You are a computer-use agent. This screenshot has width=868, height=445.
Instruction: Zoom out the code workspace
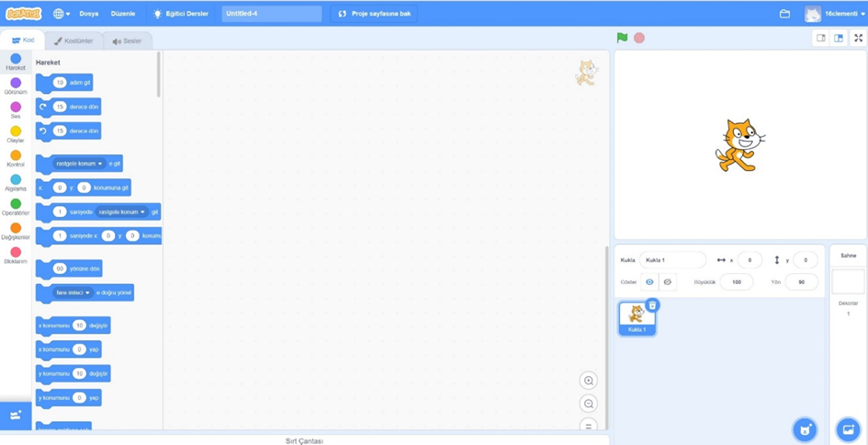click(589, 404)
